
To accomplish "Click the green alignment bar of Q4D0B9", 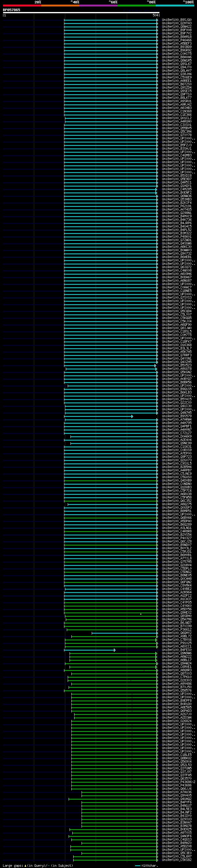I will click(111, 481).
